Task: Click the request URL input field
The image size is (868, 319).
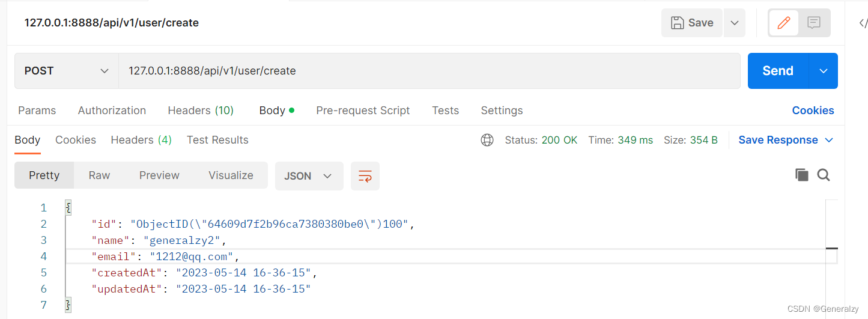Action: pyautogui.click(x=429, y=71)
